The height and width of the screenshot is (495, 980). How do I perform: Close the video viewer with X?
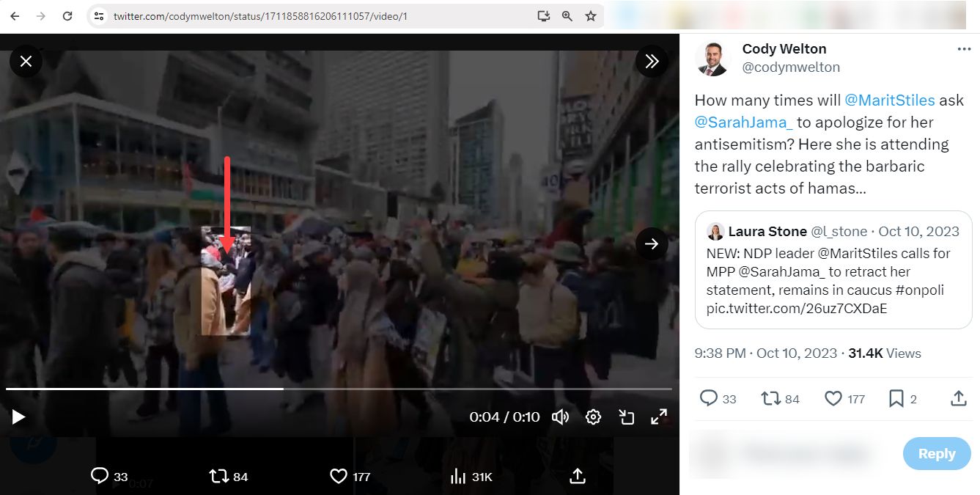pyautogui.click(x=26, y=61)
